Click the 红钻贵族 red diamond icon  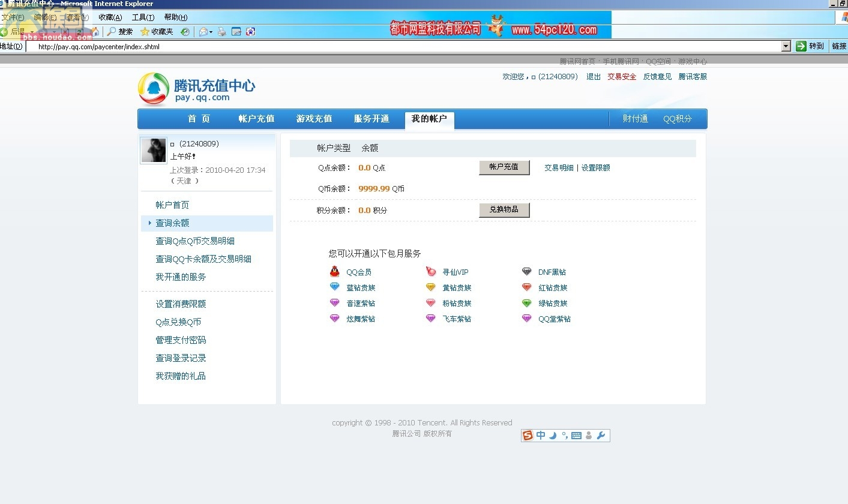tap(527, 287)
